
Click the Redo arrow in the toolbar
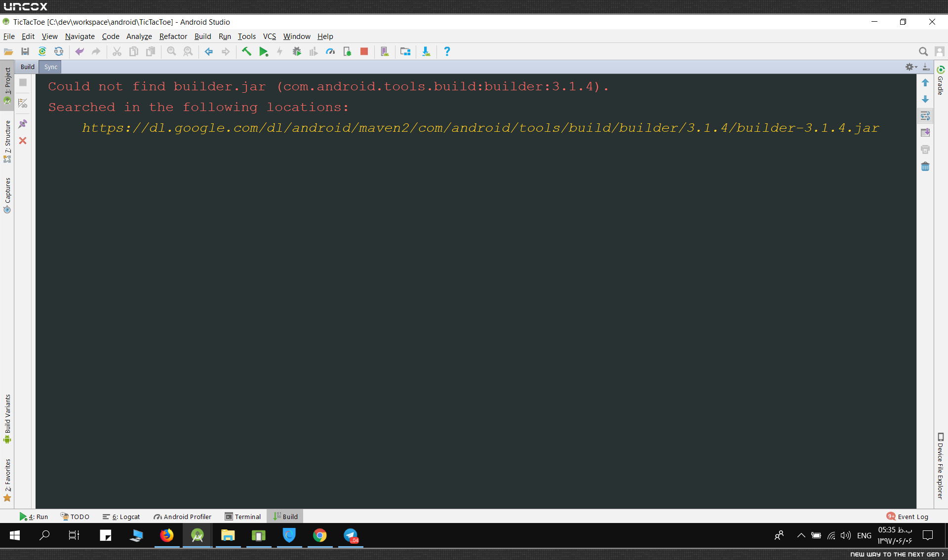96,51
